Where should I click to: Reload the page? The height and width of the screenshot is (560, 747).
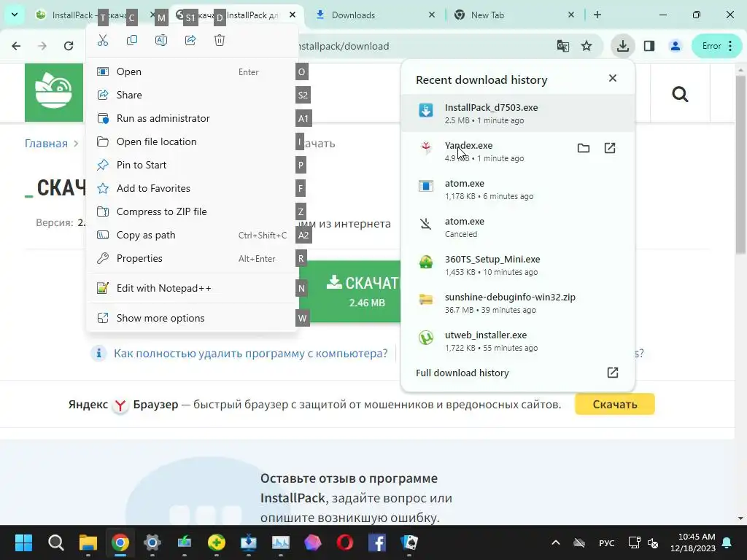[x=69, y=46]
